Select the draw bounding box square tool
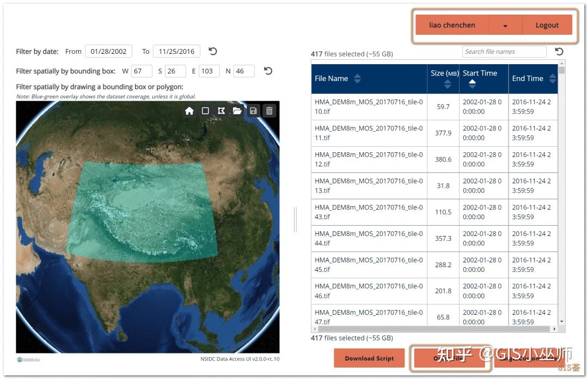 (x=205, y=111)
